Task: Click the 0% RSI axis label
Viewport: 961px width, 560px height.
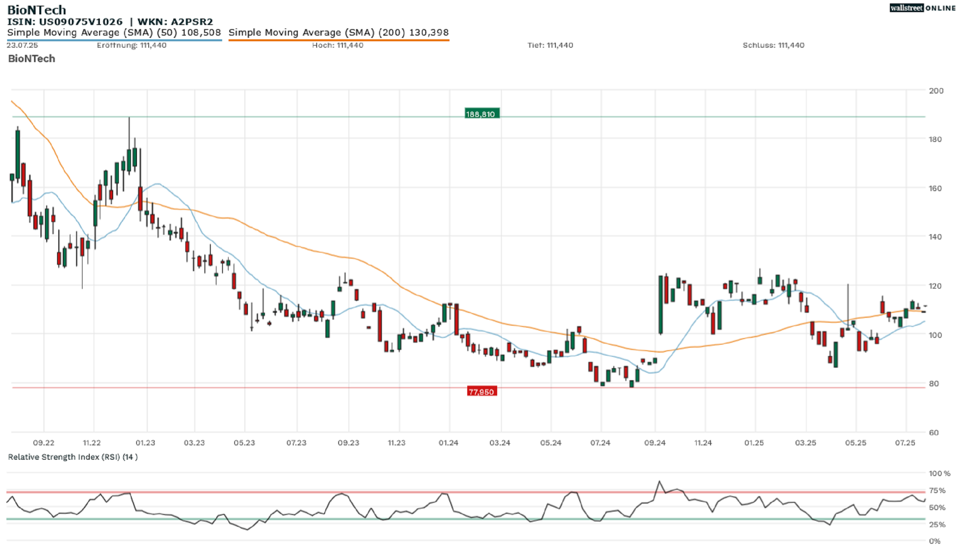Action: [934, 541]
